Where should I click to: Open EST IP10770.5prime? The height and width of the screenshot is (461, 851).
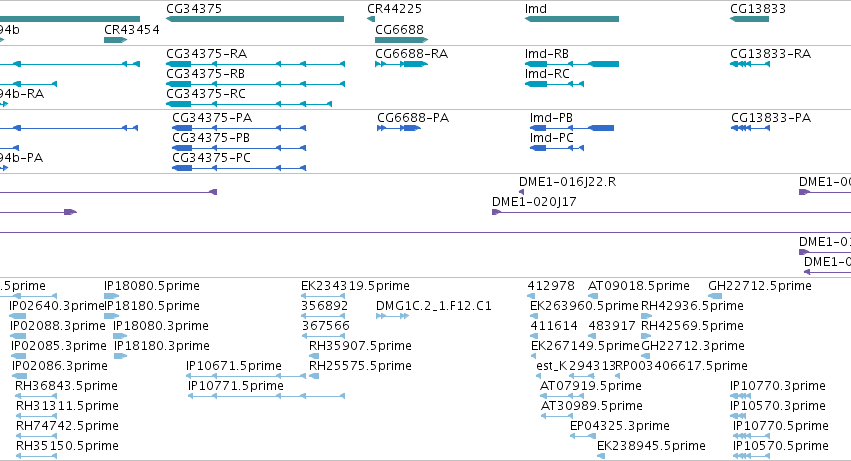[x=751, y=437]
